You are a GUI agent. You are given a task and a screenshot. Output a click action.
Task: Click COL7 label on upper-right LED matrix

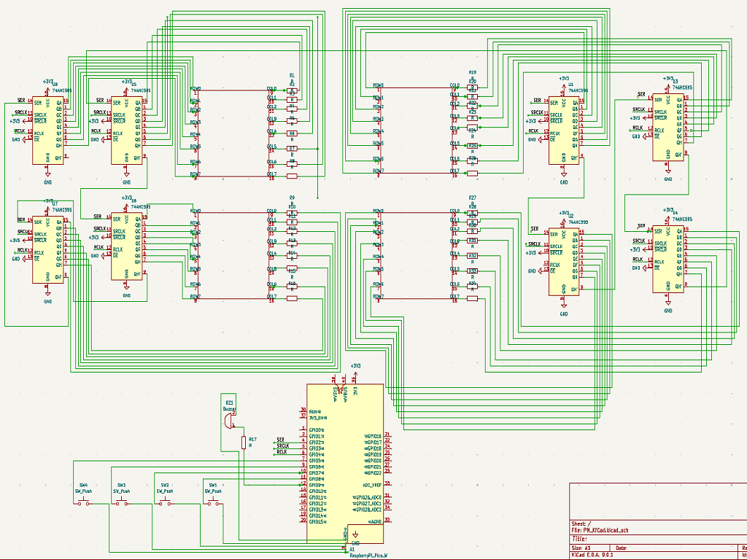tap(454, 171)
